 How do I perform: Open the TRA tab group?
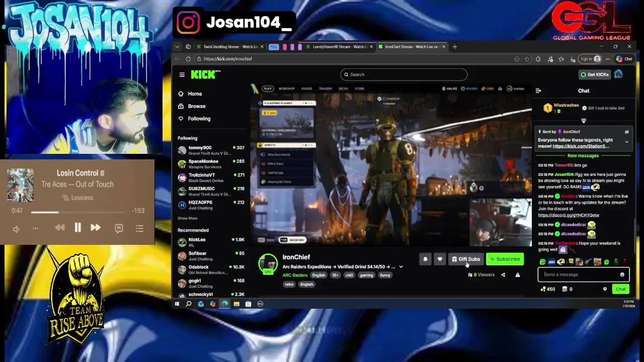coord(274,47)
